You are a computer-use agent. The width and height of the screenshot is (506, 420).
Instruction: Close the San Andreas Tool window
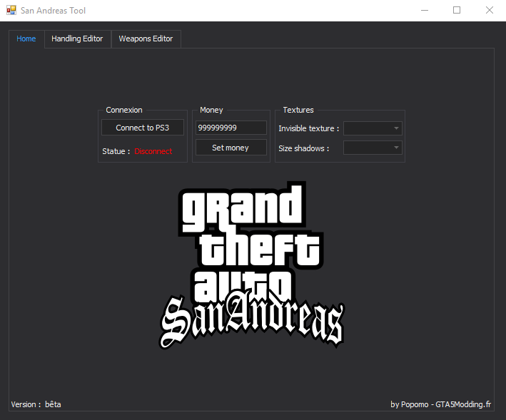click(489, 10)
